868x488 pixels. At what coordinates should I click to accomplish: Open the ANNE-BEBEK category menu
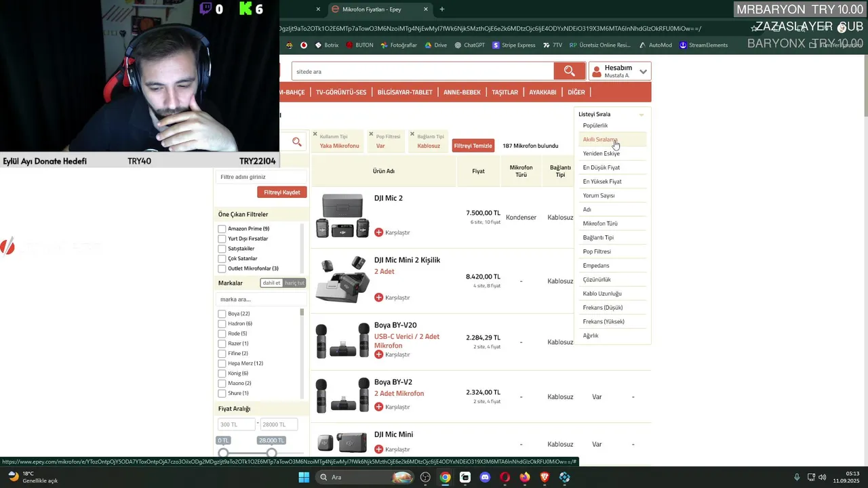click(462, 92)
